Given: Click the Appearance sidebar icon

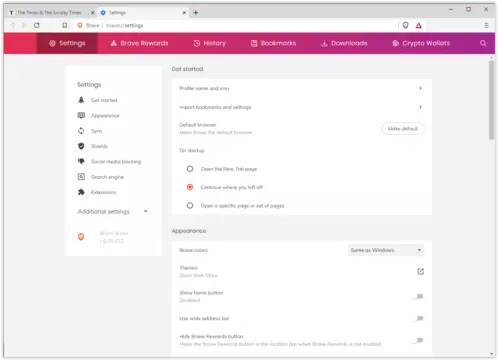Looking at the screenshot, I should (x=81, y=115).
